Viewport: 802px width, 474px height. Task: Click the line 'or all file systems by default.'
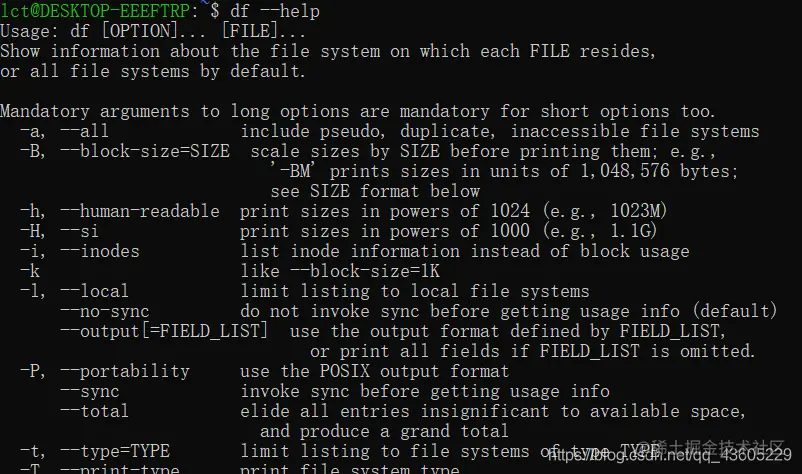point(152,71)
